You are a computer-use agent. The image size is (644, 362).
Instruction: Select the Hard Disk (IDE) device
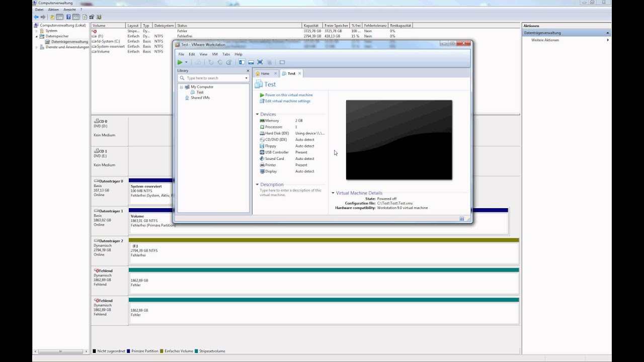pyautogui.click(x=292, y=133)
